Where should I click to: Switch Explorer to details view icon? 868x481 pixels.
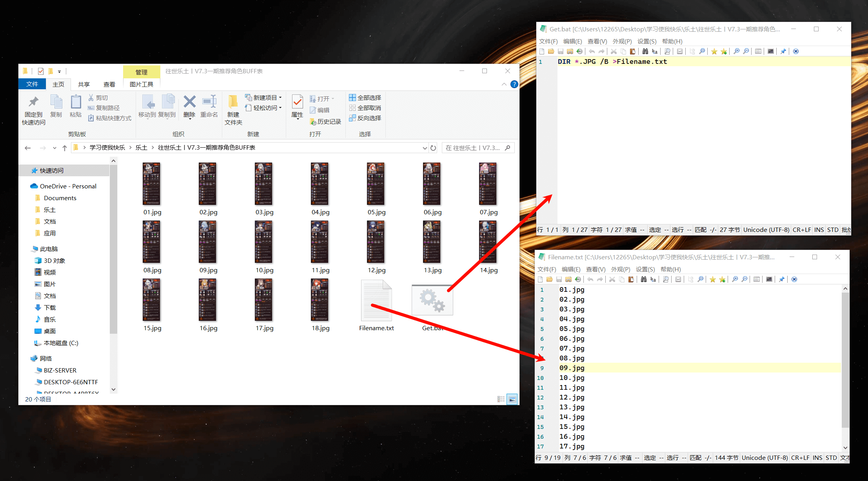(501, 399)
